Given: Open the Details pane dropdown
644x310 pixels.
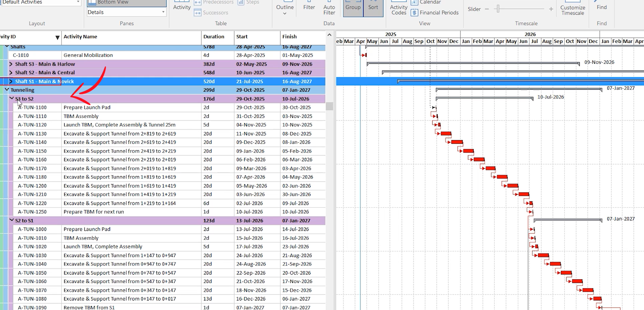Looking at the screenshot, I should click(163, 12).
